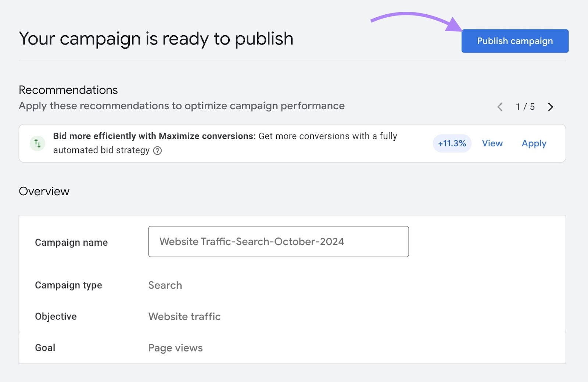This screenshot has width=588, height=382.
Task: View details of the bid strategy recommendation
Action: click(492, 143)
